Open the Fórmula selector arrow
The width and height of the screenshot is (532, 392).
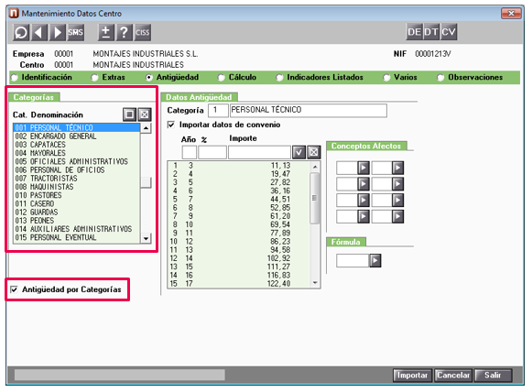[x=375, y=261]
